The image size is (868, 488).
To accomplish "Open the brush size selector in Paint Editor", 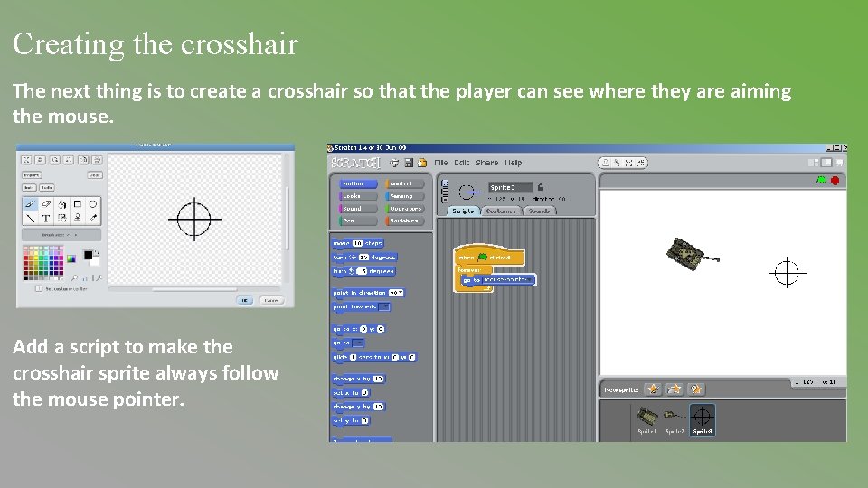I will point(61,235).
